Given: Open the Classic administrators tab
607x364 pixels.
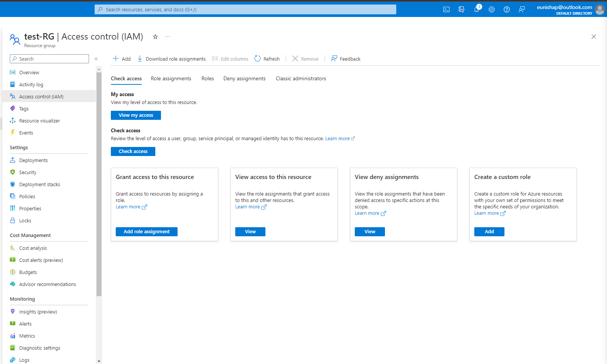Looking at the screenshot, I should click(301, 78).
